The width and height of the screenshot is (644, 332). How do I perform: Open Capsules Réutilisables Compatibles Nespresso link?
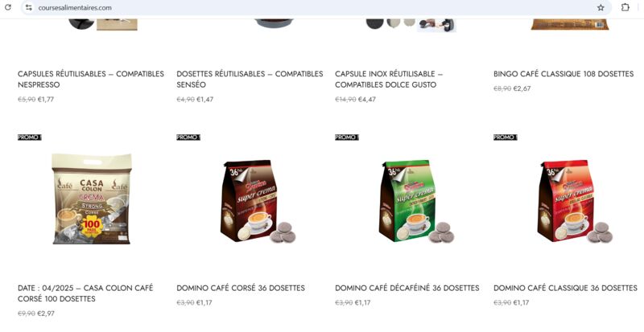point(91,80)
